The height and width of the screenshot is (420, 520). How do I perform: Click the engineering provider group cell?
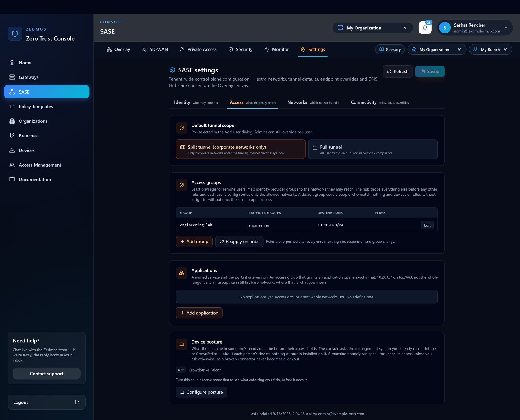[x=259, y=225]
